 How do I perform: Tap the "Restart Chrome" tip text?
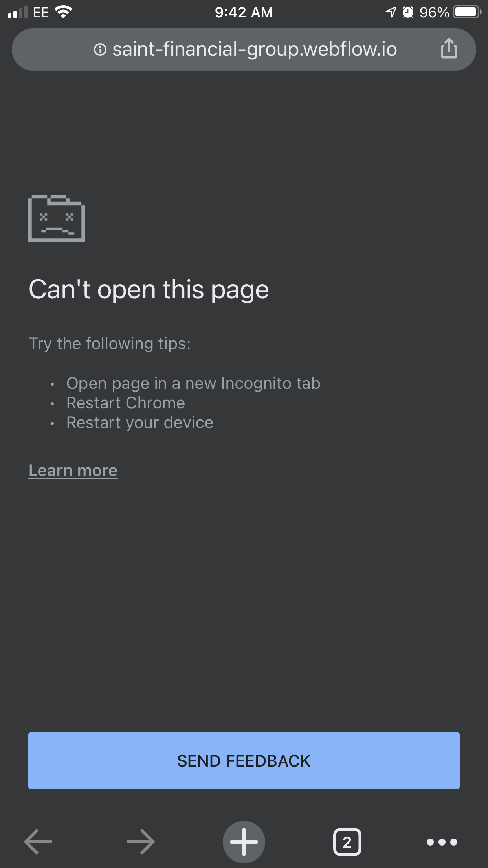click(x=126, y=403)
